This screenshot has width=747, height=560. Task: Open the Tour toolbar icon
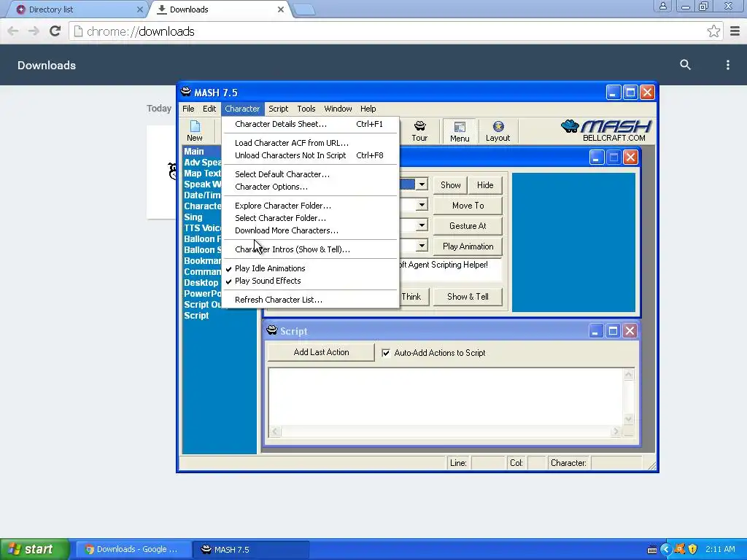[x=419, y=131]
